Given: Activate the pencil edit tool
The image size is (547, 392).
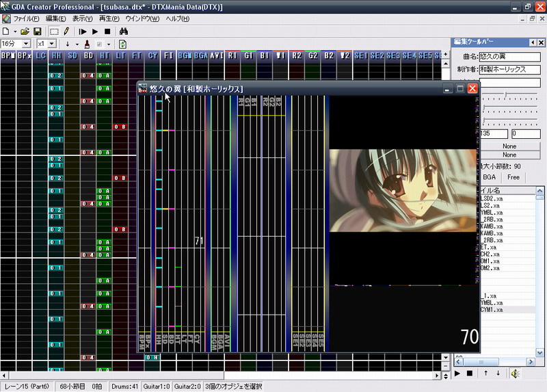Looking at the screenshot, I should [66, 31].
